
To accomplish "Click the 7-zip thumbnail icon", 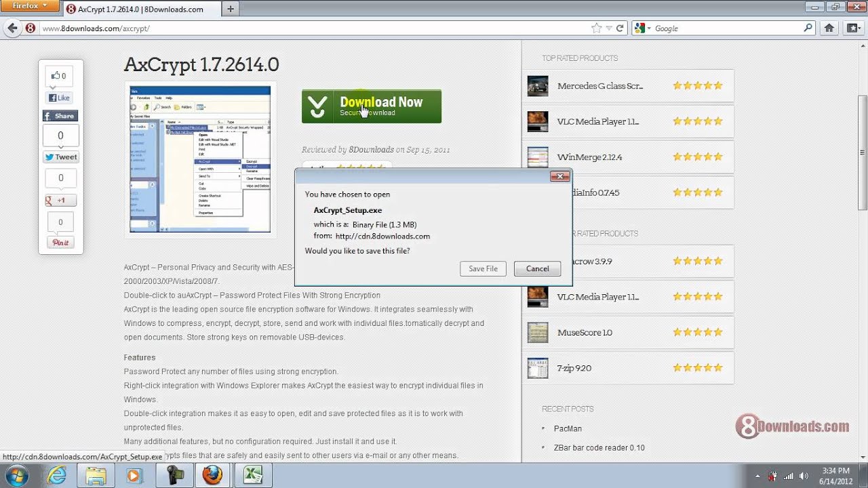I will (x=538, y=368).
